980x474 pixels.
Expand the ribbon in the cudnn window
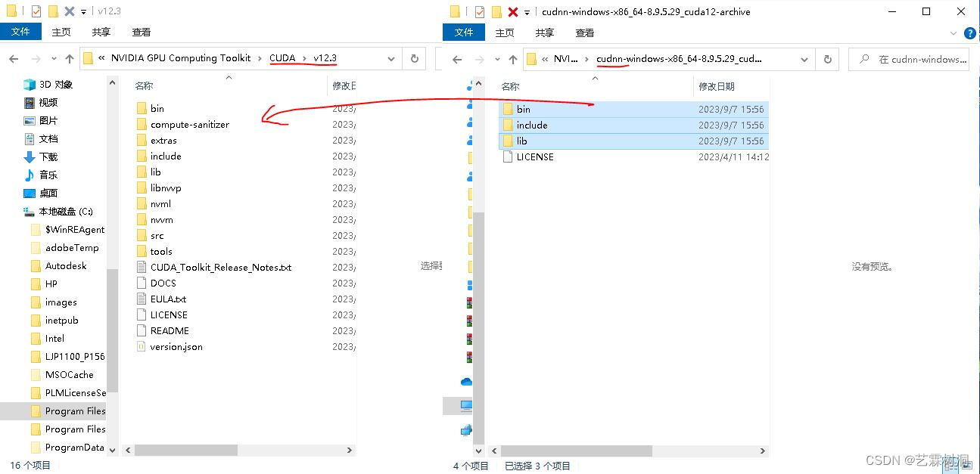[954, 33]
